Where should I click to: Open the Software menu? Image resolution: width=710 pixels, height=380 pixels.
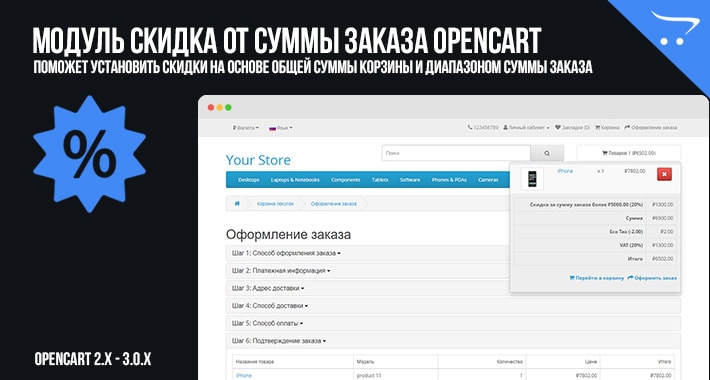tap(410, 180)
